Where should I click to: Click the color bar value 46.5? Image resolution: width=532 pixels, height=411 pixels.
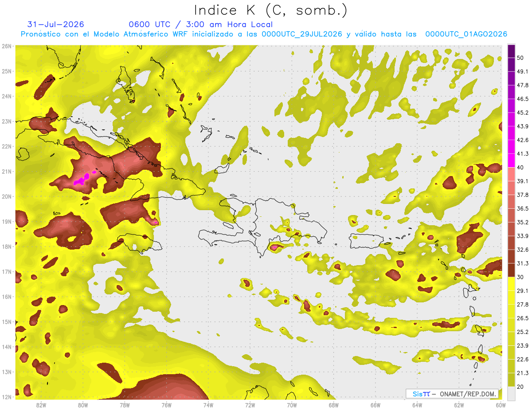(x=523, y=99)
